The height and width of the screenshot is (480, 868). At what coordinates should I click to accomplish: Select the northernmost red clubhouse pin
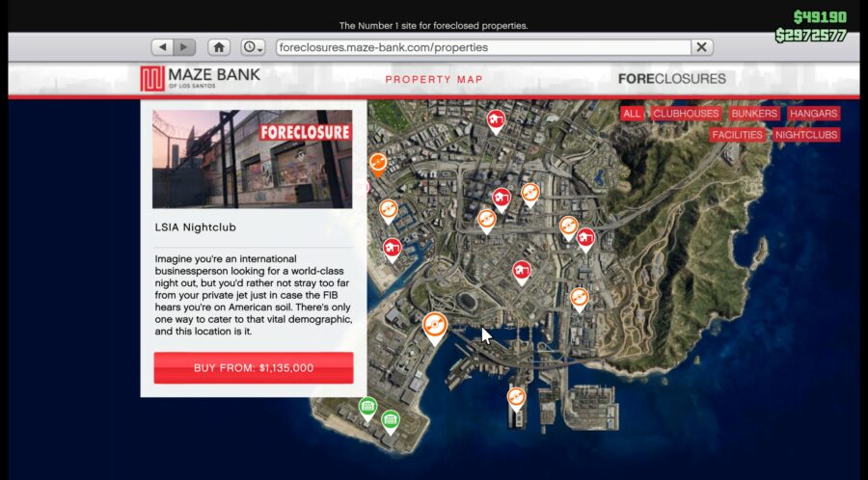(x=496, y=120)
